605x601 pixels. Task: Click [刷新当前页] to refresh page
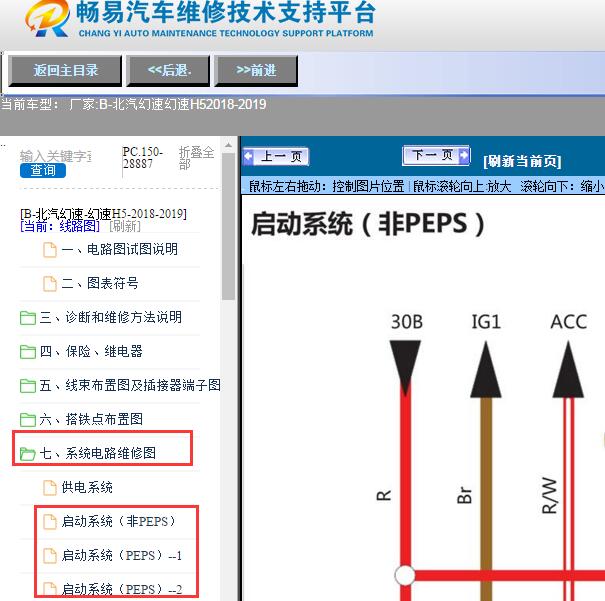click(522, 161)
